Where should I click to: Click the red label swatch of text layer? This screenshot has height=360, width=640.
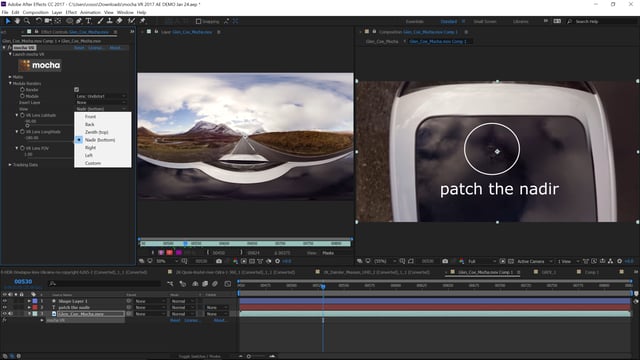point(35,307)
